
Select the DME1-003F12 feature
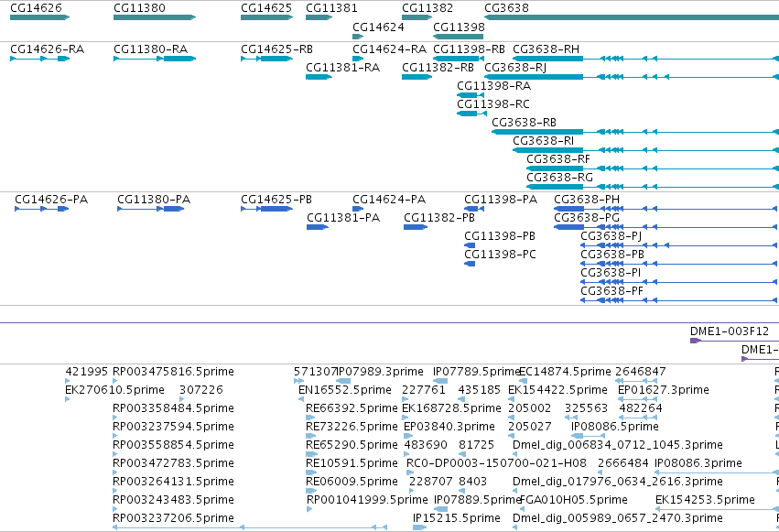tap(735, 341)
